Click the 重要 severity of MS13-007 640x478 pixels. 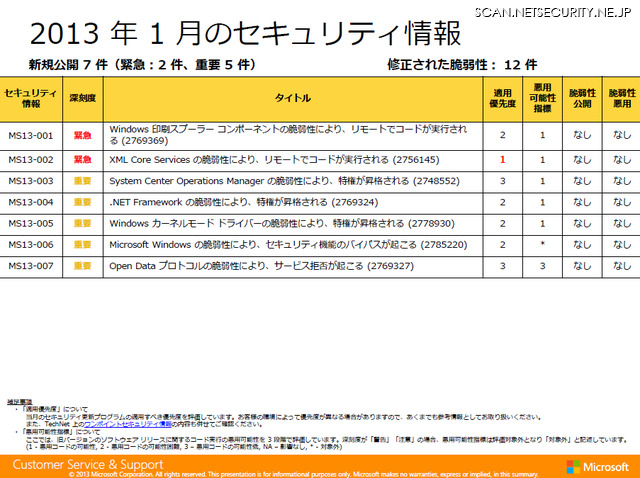pos(82,266)
